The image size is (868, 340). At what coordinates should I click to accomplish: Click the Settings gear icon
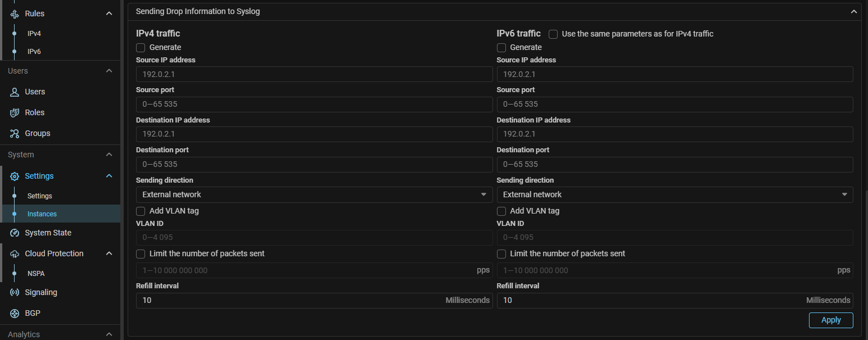15,176
